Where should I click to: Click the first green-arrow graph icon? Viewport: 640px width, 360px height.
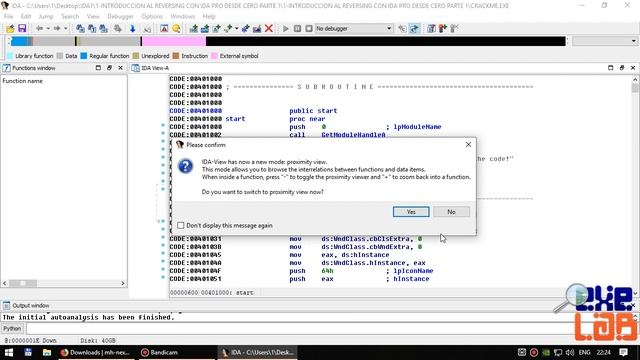tap(193, 29)
